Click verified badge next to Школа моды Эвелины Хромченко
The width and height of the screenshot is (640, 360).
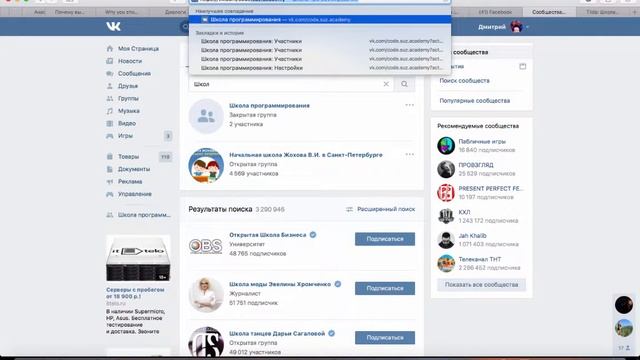338,284
